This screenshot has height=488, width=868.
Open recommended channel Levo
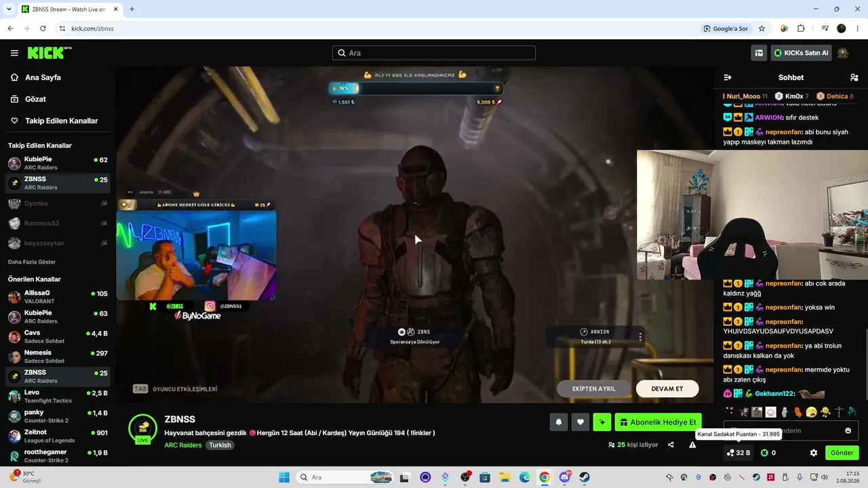(58, 396)
